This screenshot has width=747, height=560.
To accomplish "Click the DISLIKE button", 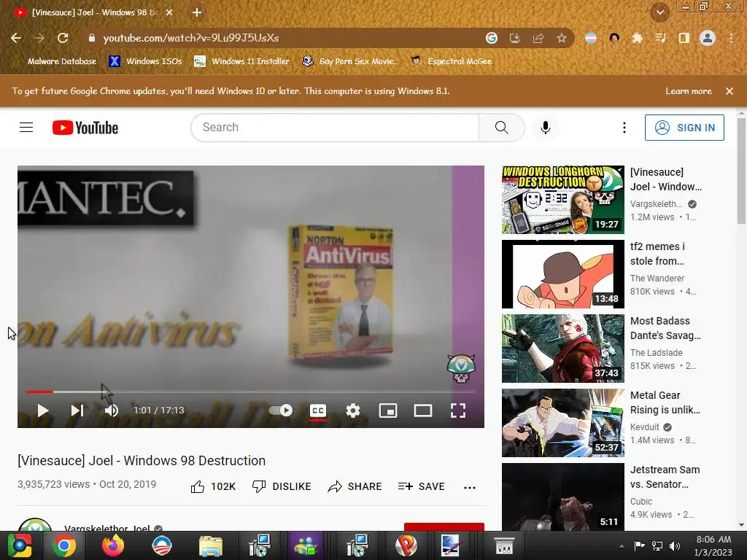I will 282,486.
